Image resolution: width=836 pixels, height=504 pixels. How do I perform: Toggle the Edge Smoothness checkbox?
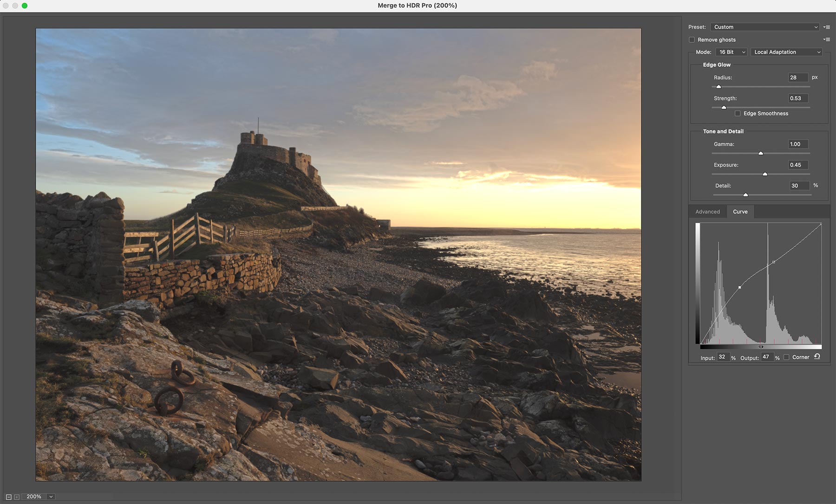tap(738, 114)
